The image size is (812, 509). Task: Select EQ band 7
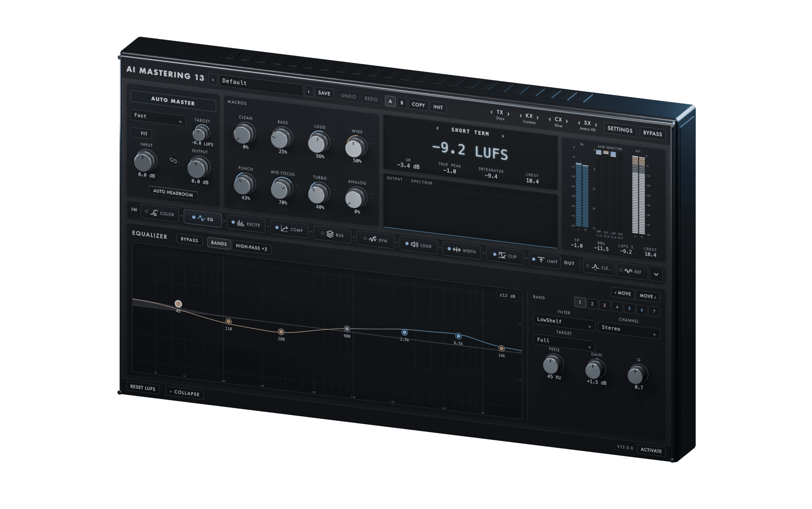(654, 311)
